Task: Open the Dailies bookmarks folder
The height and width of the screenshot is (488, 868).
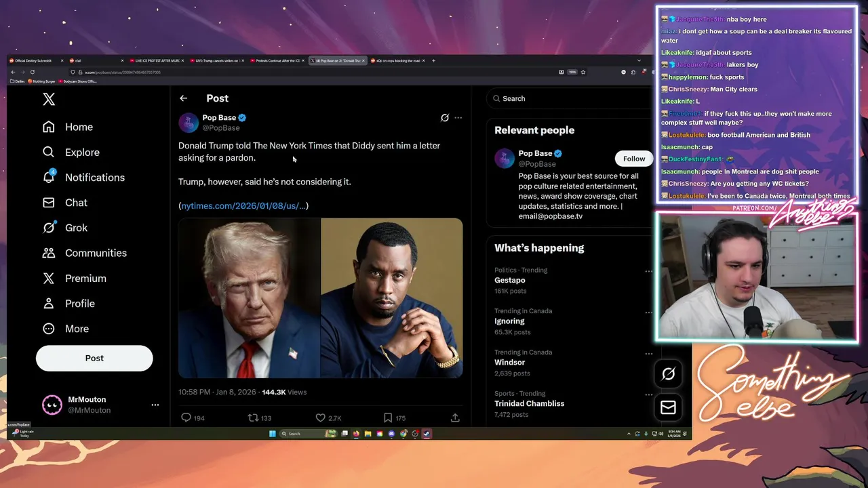Action: (x=17, y=81)
